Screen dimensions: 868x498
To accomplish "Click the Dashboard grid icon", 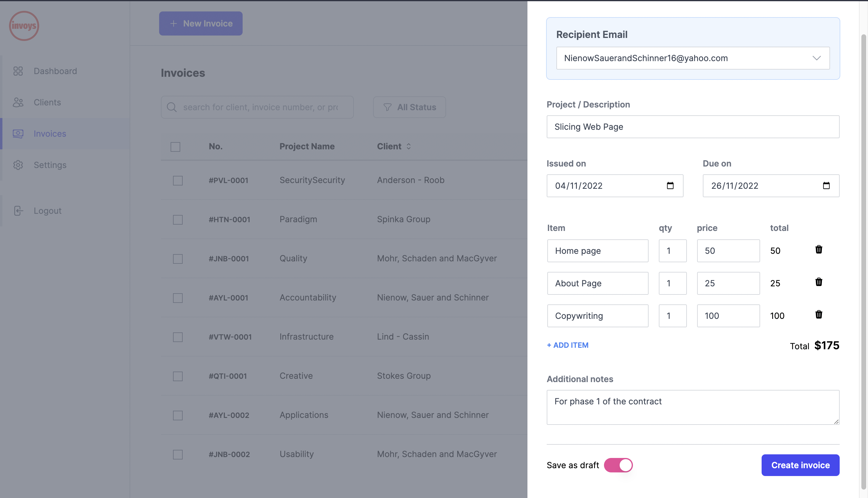I will click(18, 71).
